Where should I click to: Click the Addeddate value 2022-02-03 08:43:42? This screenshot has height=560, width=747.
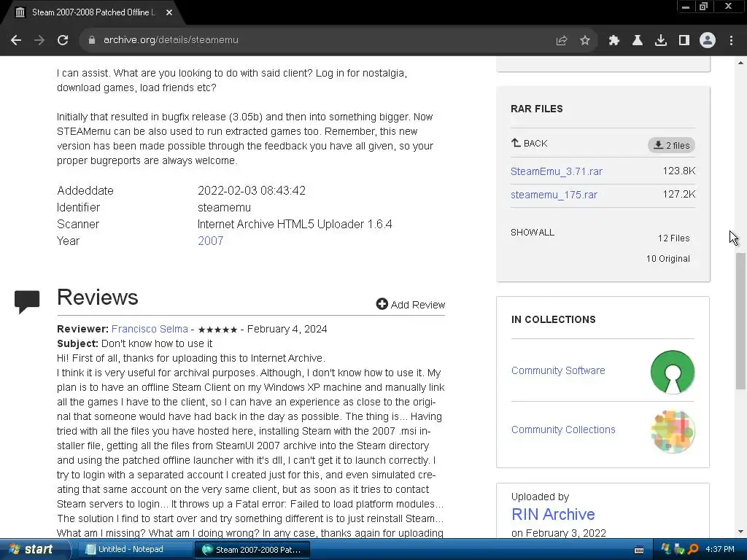(252, 190)
